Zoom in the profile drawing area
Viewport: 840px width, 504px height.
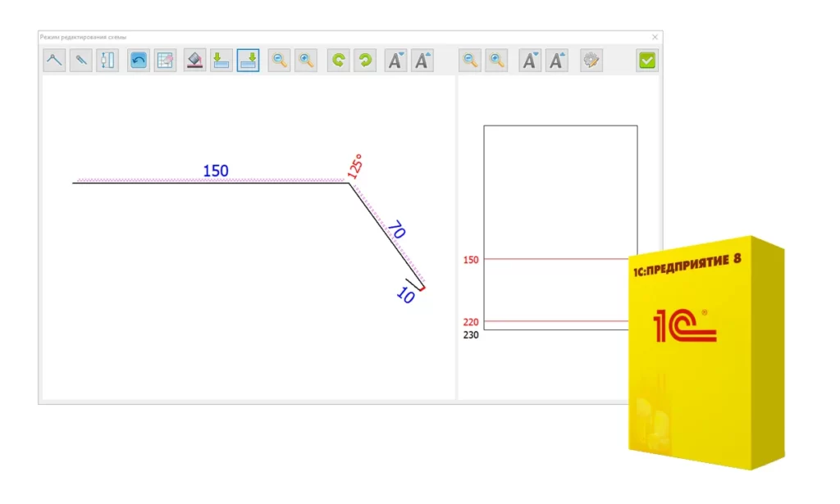click(x=306, y=60)
